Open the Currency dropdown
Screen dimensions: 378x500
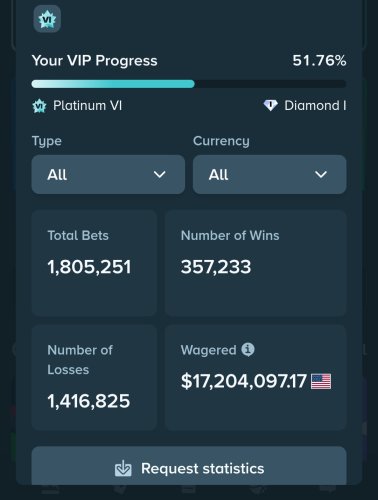click(x=269, y=174)
